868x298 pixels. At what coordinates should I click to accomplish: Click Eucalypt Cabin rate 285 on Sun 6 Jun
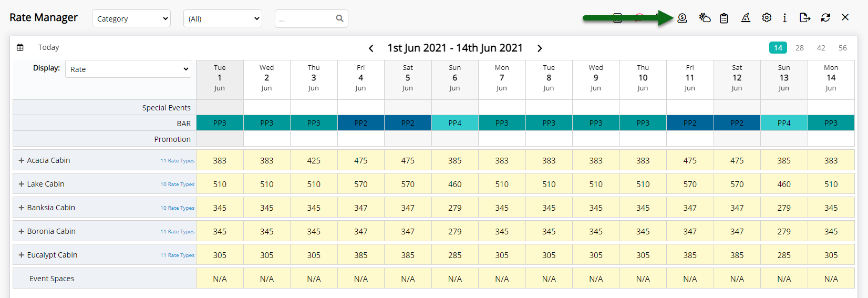click(455, 255)
